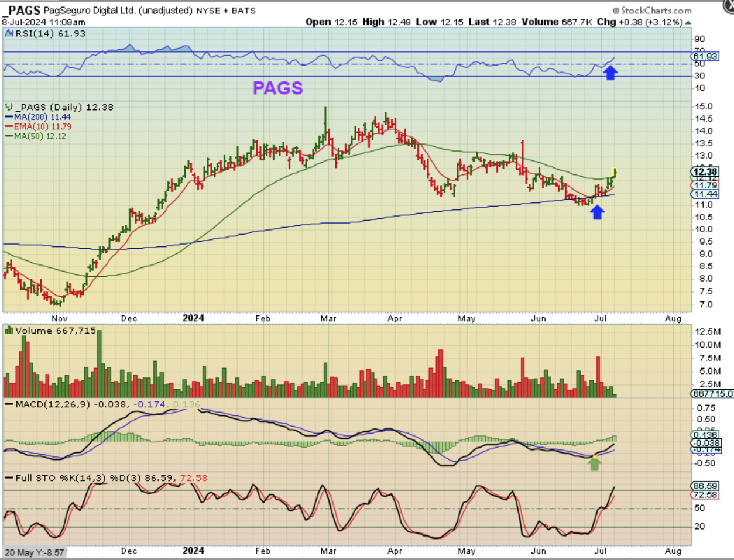Select the Open 12.15 value in the header
734x560 pixels.
point(331,22)
